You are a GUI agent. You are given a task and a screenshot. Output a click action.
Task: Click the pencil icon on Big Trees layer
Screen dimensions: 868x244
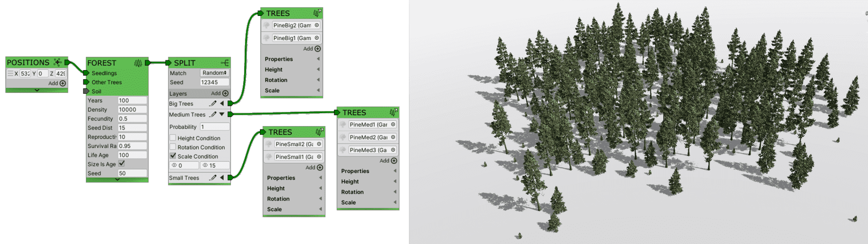tap(213, 103)
